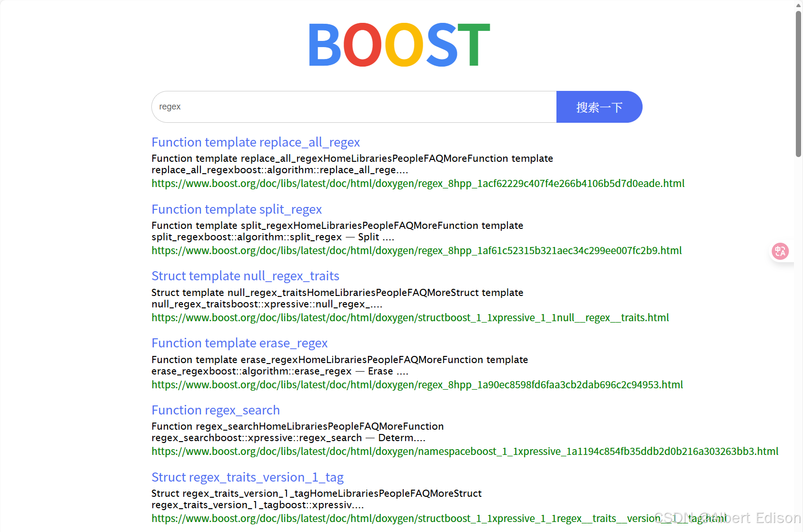Open "Struct template null_regex_traits" result title

click(x=245, y=276)
